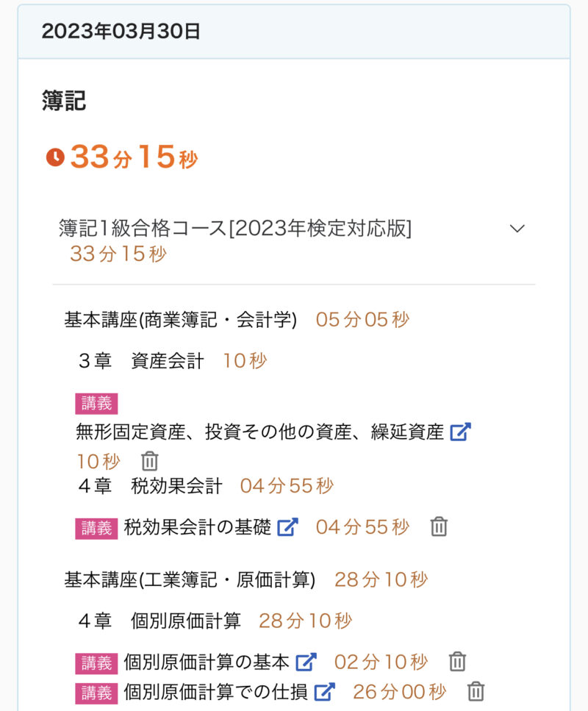Open external link for 個別原価計算の基本

pyautogui.click(x=306, y=662)
